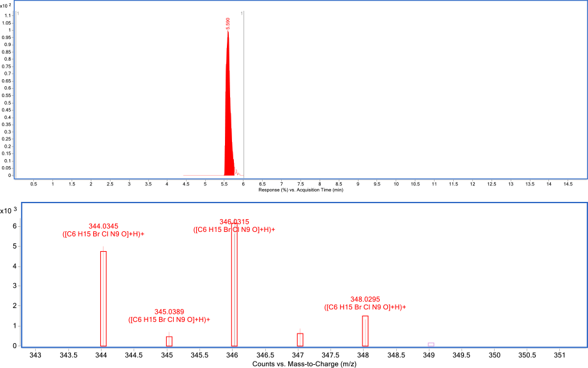Click the small 345.0389 isotope peak bar

pyautogui.click(x=169, y=341)
